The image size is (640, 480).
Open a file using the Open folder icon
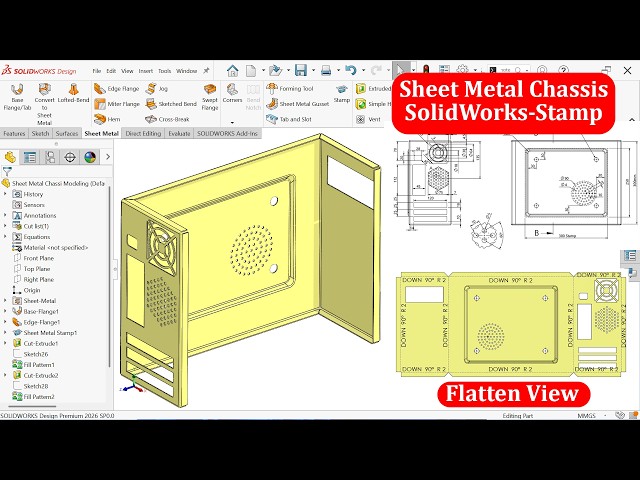click(276, 71)
